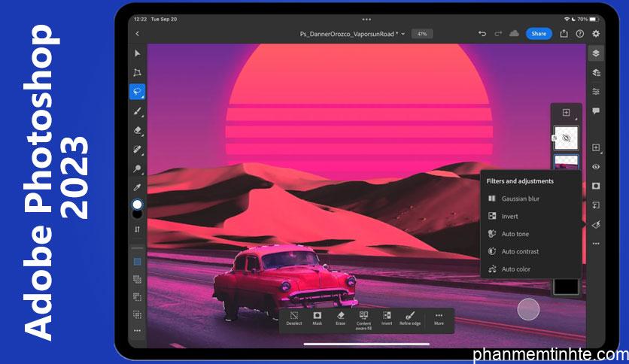Open more layer actions in right taskbar
Image resolution: width=629 pixels, height=364 pixels.
pos(596,244)
